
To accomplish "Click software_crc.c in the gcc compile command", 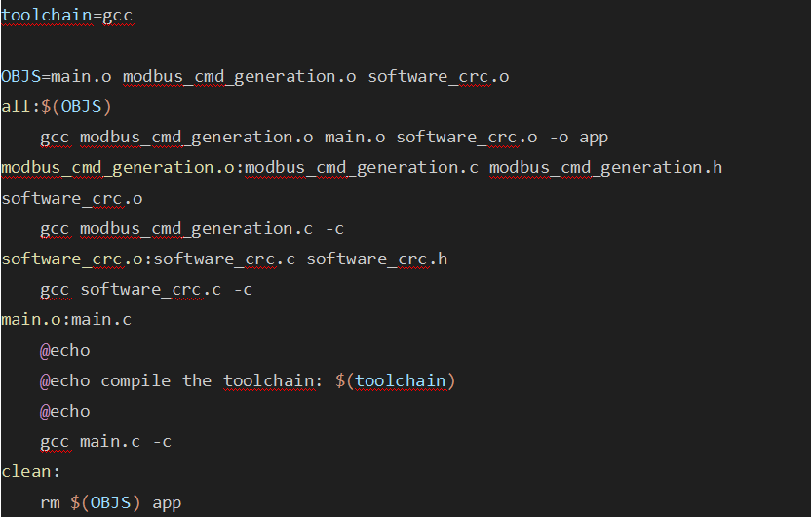I will (152, 290).
